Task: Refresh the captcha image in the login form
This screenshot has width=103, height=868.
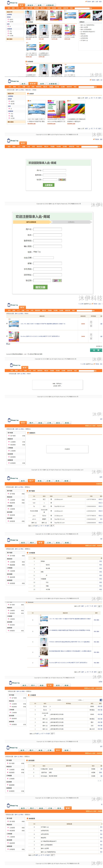Action: coord(62,180)
